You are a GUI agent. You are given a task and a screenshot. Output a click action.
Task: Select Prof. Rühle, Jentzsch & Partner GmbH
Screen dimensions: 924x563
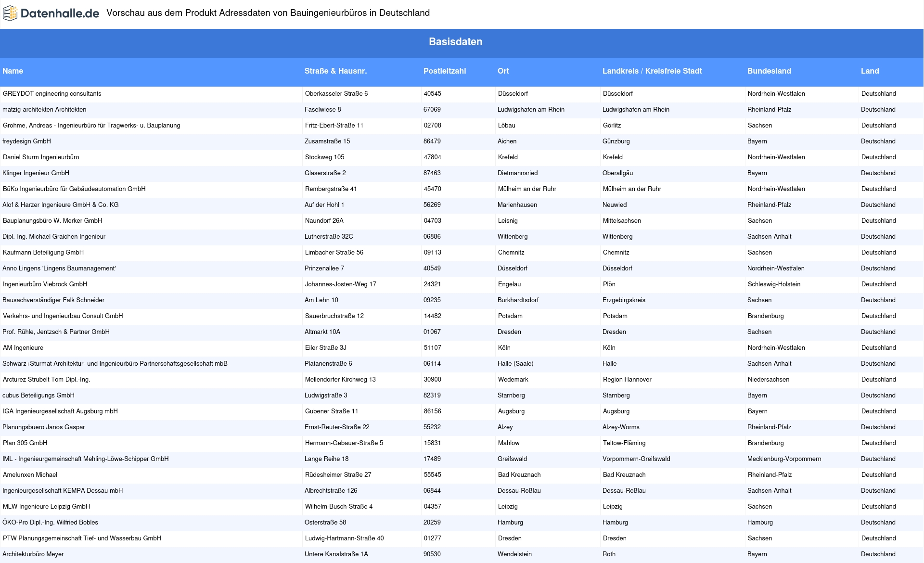pos(56,332)
